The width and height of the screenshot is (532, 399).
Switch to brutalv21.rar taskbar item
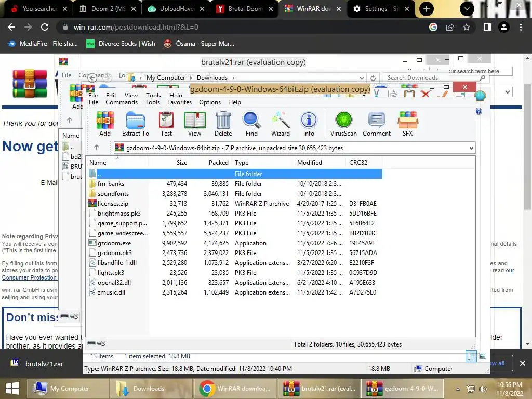point(320,389)
